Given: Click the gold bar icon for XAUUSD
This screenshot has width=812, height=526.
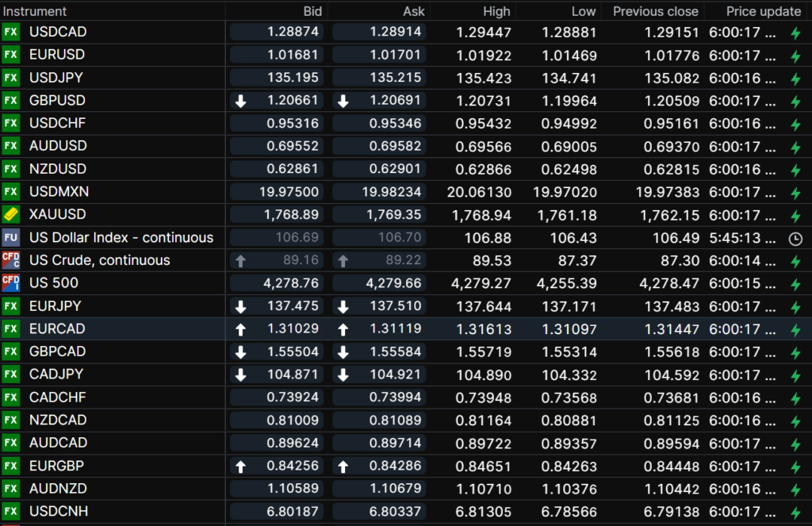Looking at the screenshot, I should click(x=10, y=214).
